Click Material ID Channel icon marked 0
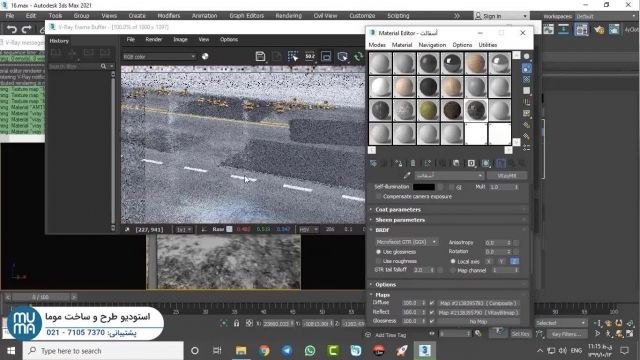640x360 pixels. [x=471, y=163]
